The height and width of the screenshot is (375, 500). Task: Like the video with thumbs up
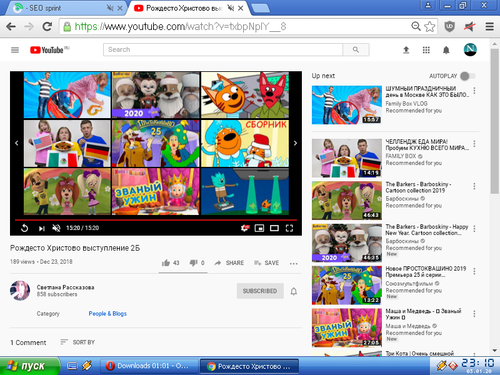point(170,263)
